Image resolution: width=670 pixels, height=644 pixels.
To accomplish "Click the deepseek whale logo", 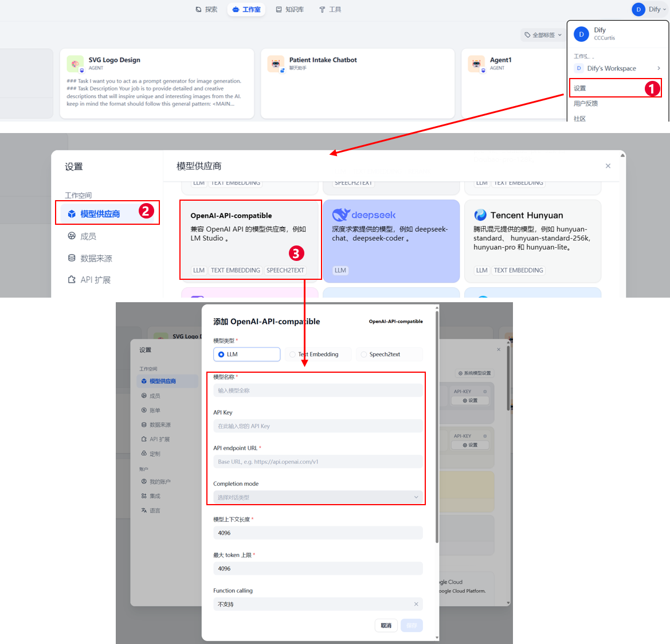I will [341, 214].
